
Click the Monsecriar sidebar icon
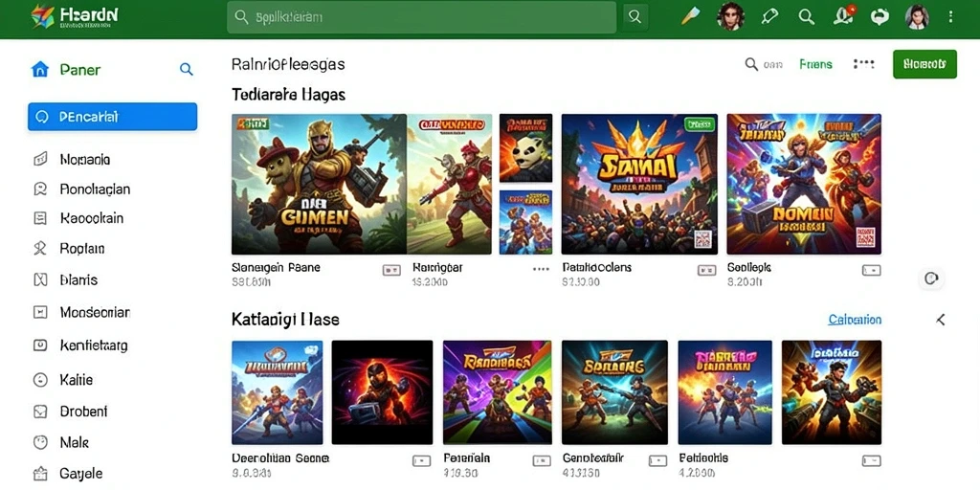40,312
